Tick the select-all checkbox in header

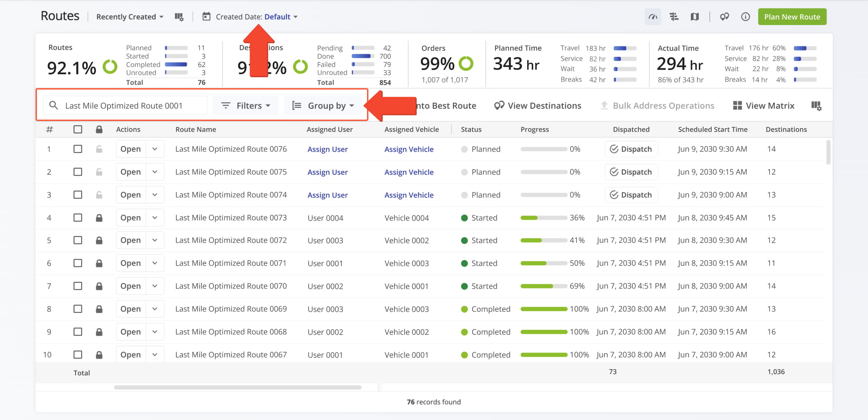tap(78, 129)
